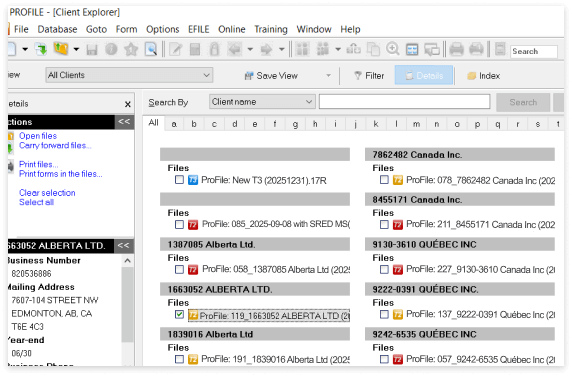Click the Index button

[483, 75]
